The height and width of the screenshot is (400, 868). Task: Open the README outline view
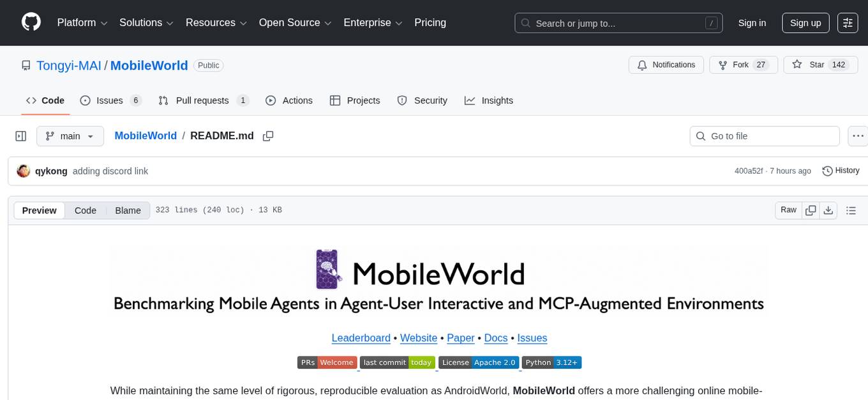[851, 210]
